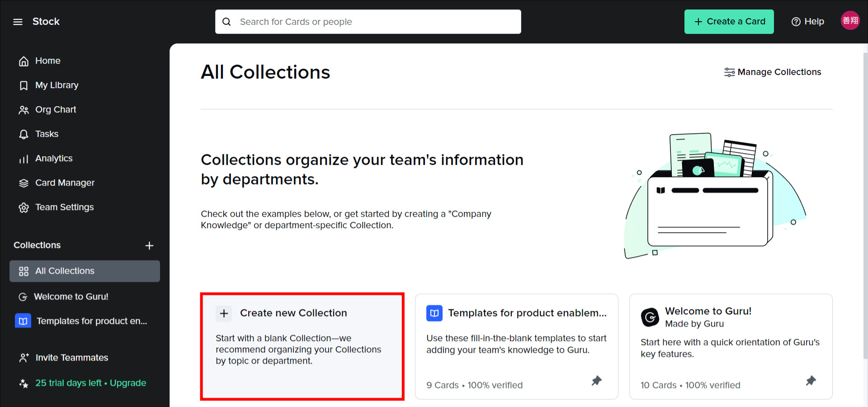
Task: Click the Guru logo on Welcome to Guru! card
Action: pos(650,317)
